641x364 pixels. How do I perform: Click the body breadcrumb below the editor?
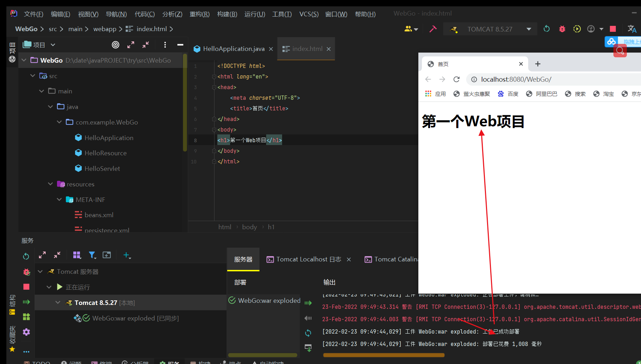250,227
